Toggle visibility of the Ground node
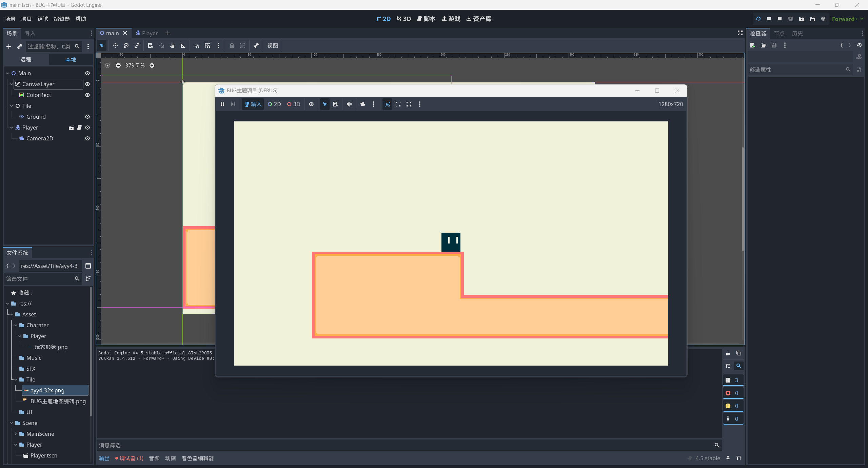 87,117
